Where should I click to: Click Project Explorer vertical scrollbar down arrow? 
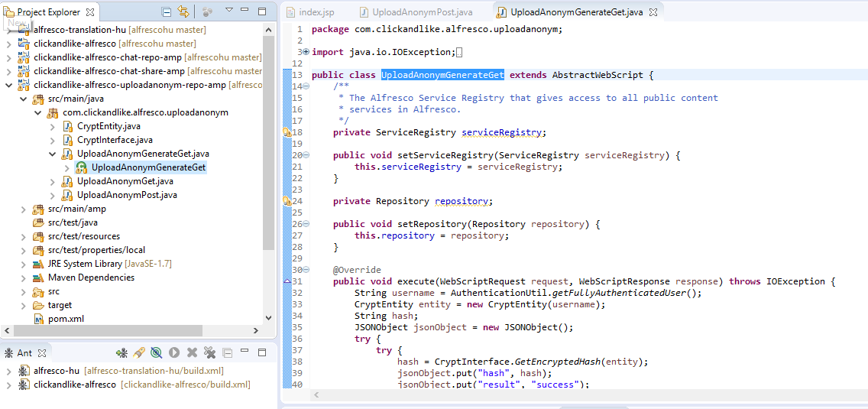[x=268, y=318]
